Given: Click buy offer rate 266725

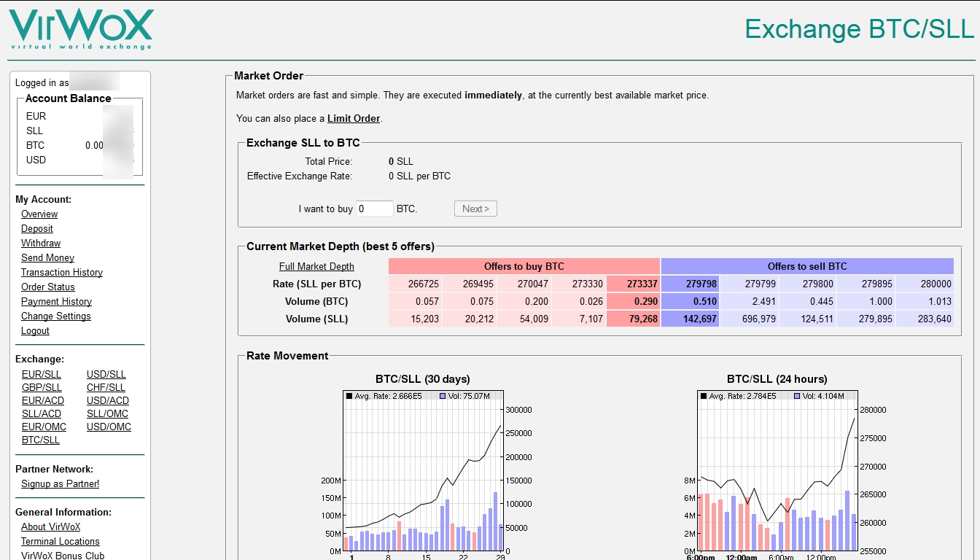Looking at the screenshot, I should [415, 284].
